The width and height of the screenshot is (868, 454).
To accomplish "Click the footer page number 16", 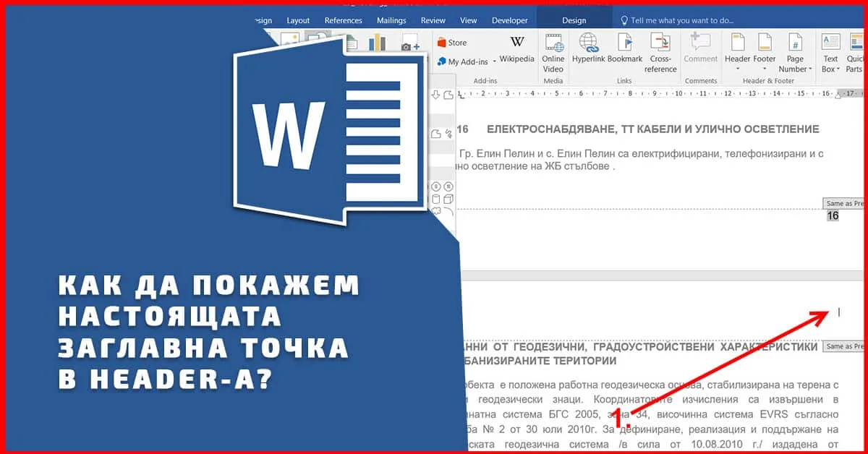I will tap(833, 215).
